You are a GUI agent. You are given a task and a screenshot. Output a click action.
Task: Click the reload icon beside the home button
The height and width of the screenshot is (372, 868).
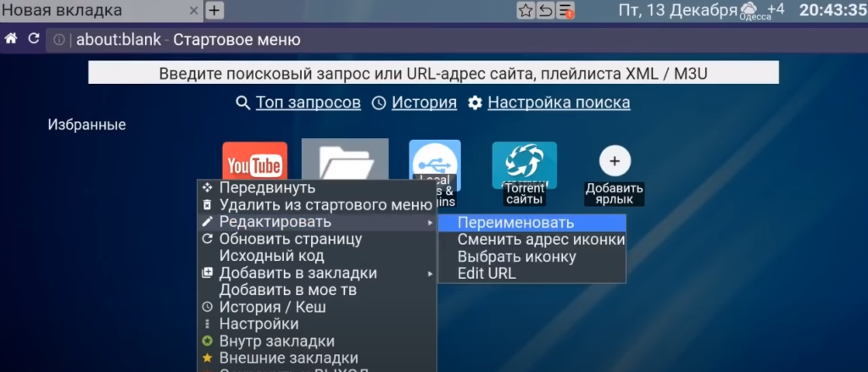[x=34, y=39]
